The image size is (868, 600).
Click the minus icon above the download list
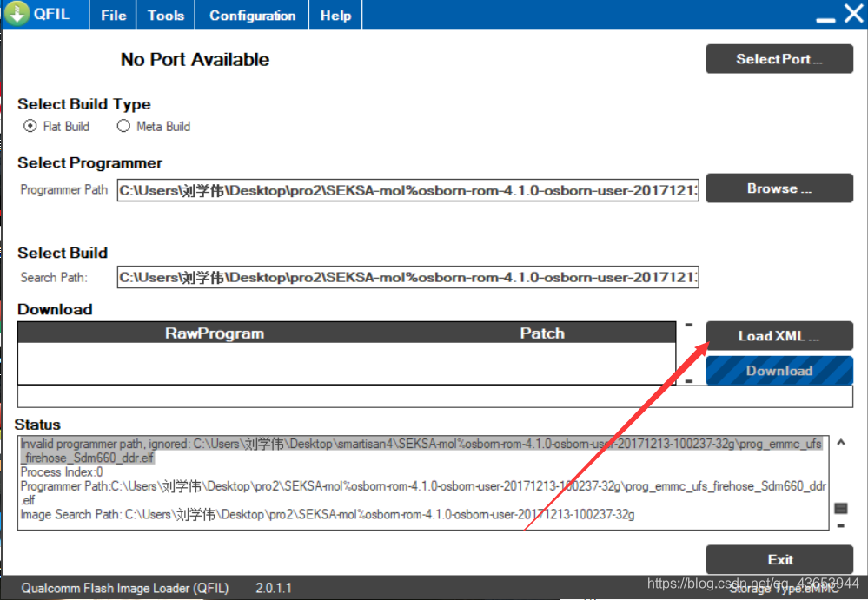tap(689, 325)
